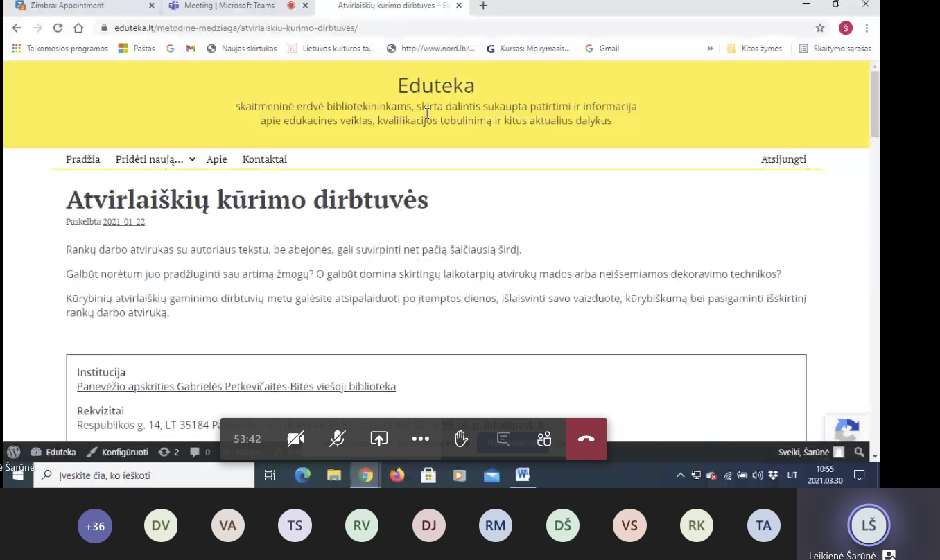Screen dimensions: 940x560
Task: Open the Eduteka site title link
Action: [436, 86]
